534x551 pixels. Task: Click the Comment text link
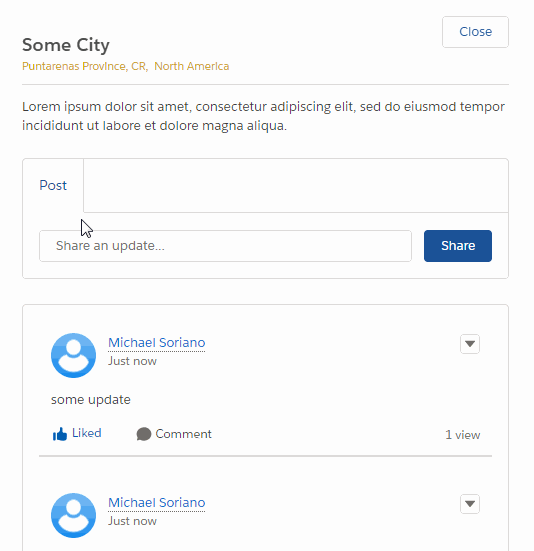pyautogui.click(x=183, y=434)
